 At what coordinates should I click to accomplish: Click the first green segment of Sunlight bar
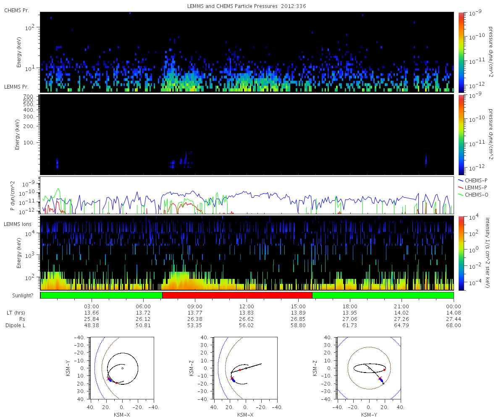coord(101,295)
